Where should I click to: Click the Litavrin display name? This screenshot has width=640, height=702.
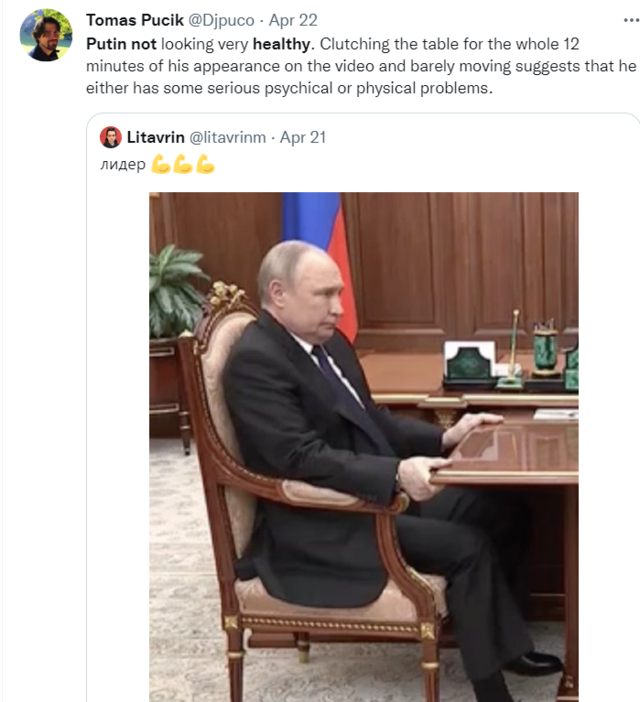tap(155, 137)
